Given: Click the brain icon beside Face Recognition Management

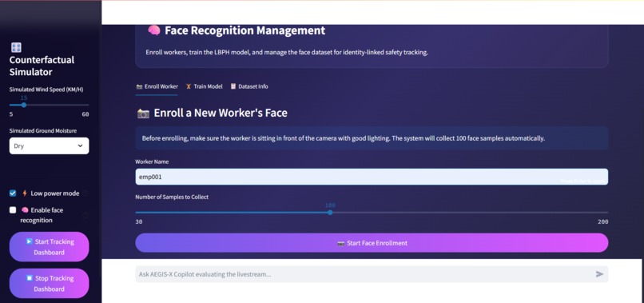Looking at the screenshot, I should coord(154,30).
